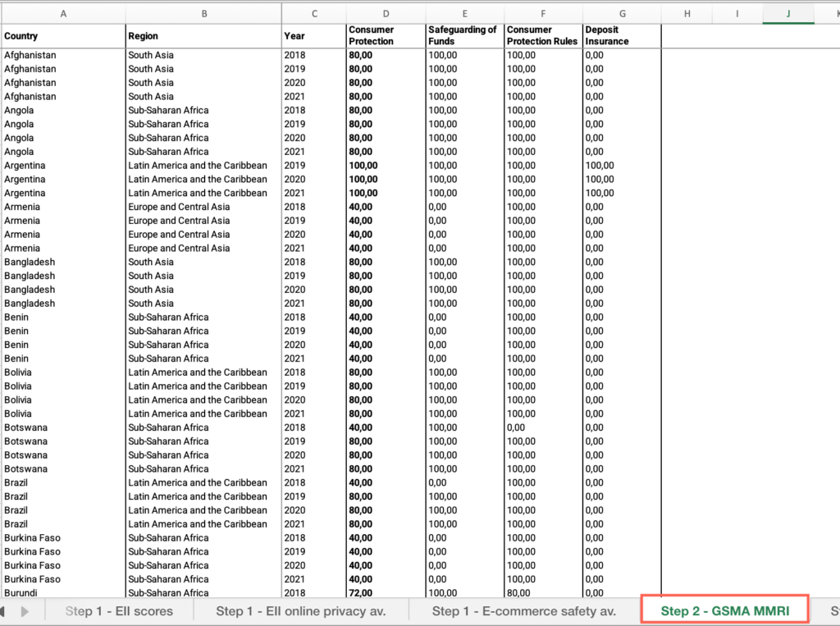Select the Consumer Protection header in column D
The height and width of the screenshot is (626, 840).
[386, 36]
